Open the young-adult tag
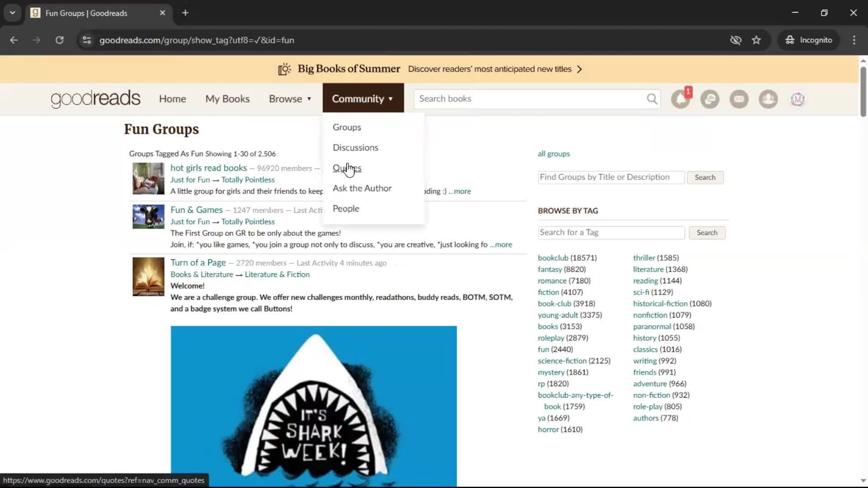The image size is (868, 488). tap(558, 315)
